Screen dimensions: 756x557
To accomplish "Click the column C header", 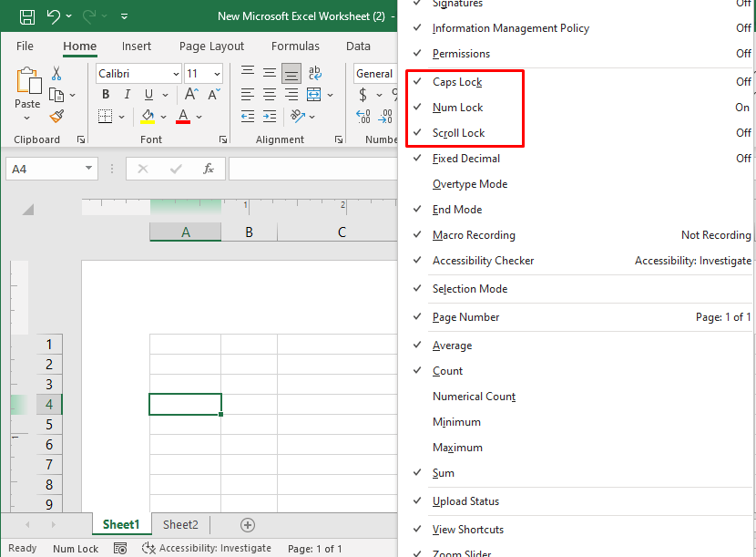I will 342,232.
